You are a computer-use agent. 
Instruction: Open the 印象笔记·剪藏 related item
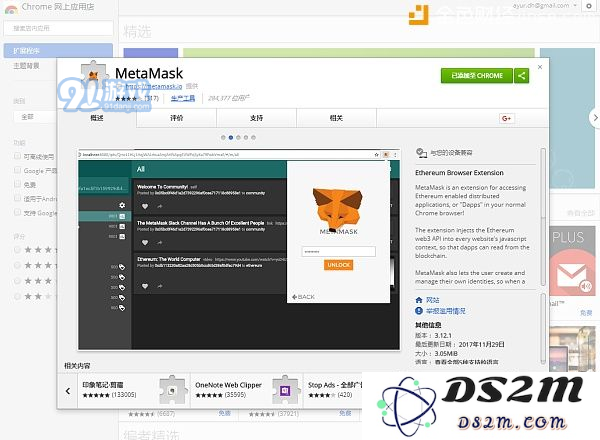134,391
